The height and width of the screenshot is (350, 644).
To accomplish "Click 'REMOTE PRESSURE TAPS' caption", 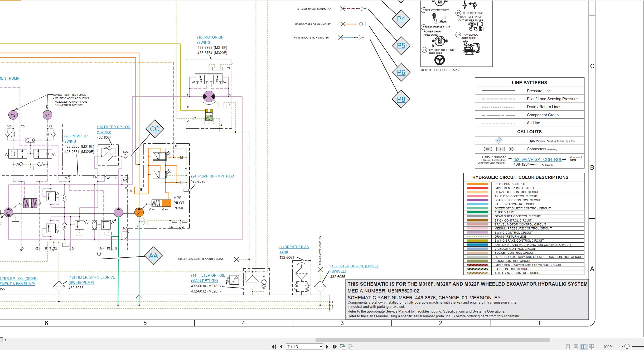I will pyautogui.click(x=440, y=70).
